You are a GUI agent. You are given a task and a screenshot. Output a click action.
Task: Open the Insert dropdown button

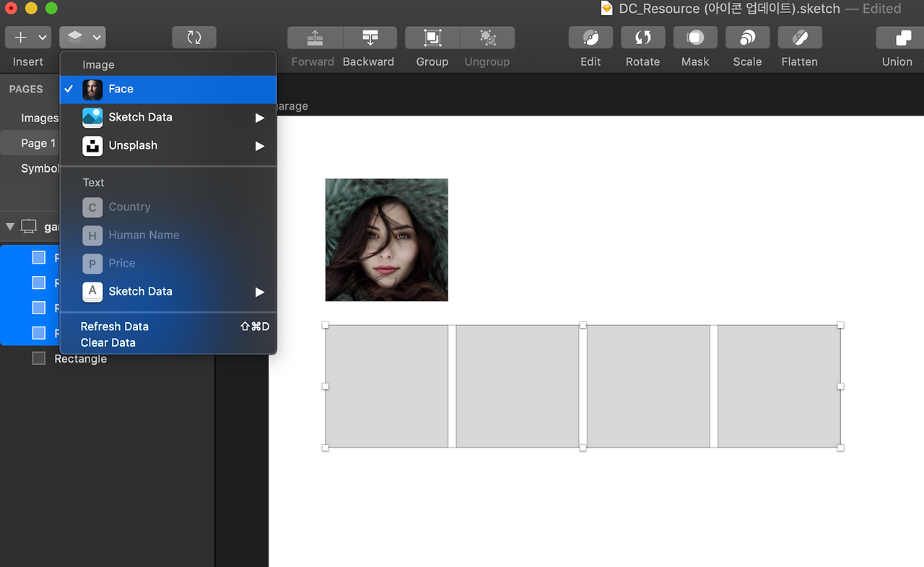[28, 38]
